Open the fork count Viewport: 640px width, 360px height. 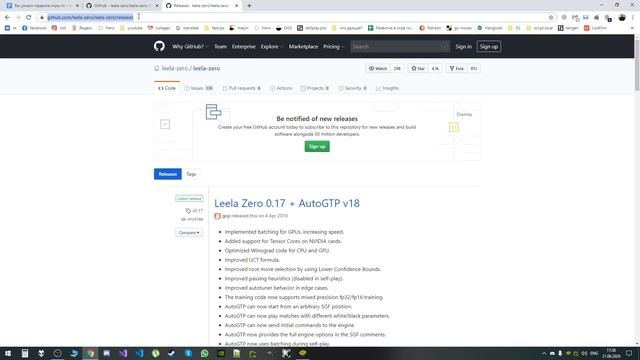pyautogui.click(x=473, y=69)
